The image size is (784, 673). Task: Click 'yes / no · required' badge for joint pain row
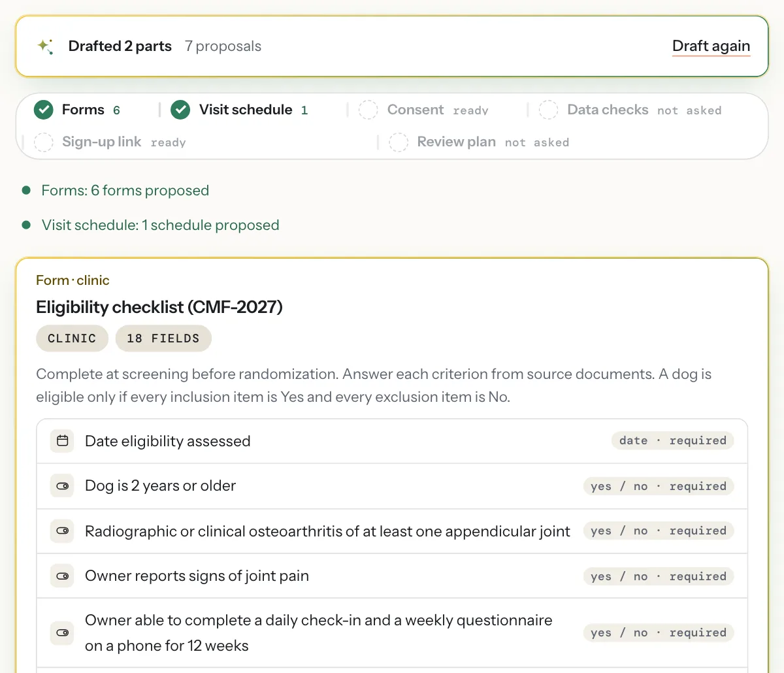pyautogui.click(x=659, y=576)
